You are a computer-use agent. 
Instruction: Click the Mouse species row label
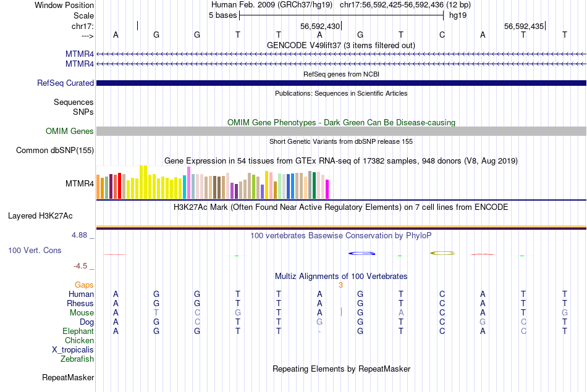82,313
